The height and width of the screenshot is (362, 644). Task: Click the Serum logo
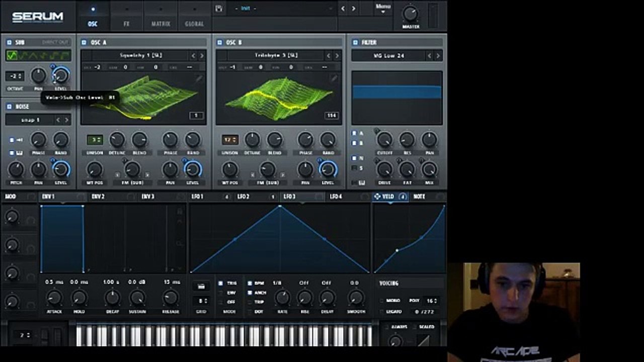[38, 17]
